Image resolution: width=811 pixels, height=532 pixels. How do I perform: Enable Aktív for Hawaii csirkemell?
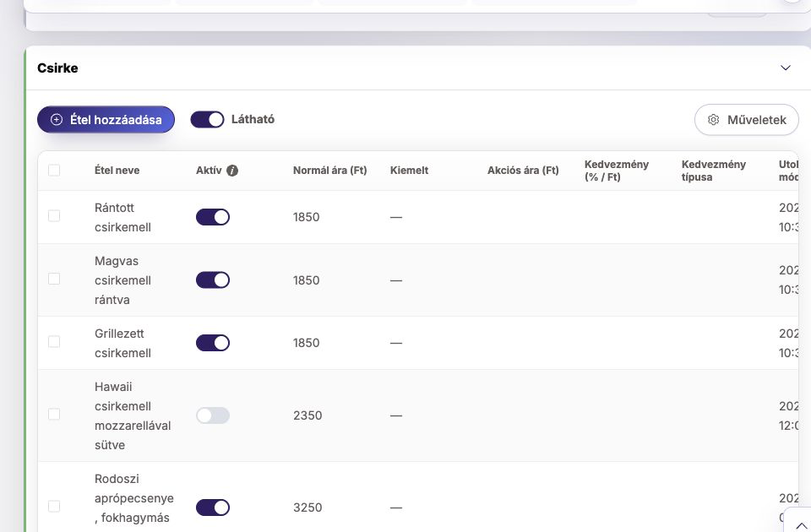tap(213, 415)
